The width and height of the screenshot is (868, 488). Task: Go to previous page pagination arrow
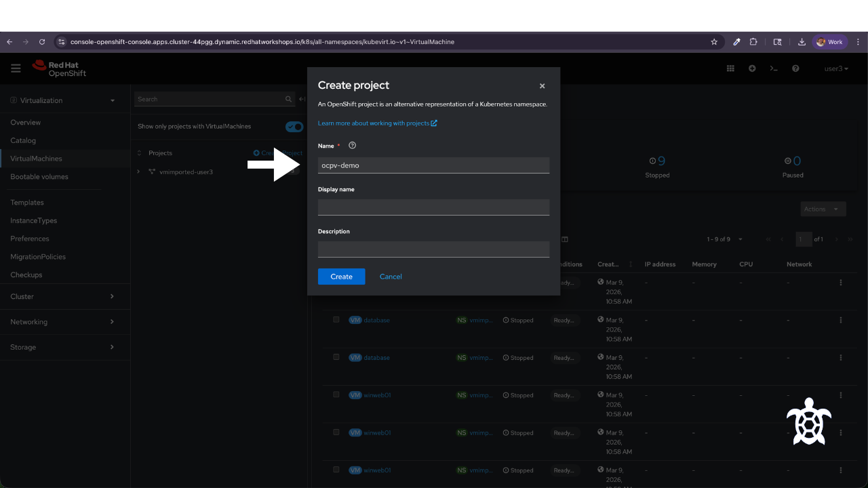coord(782,239)
